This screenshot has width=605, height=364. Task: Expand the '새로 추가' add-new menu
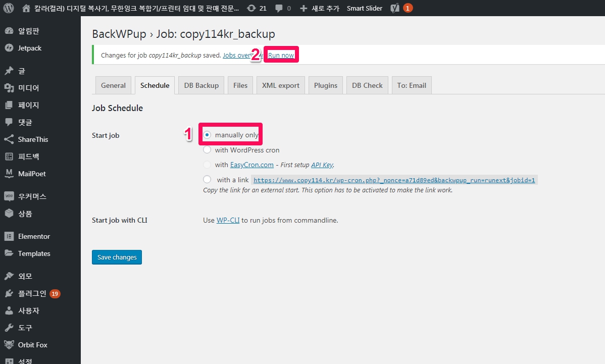(x=320, y=8)
